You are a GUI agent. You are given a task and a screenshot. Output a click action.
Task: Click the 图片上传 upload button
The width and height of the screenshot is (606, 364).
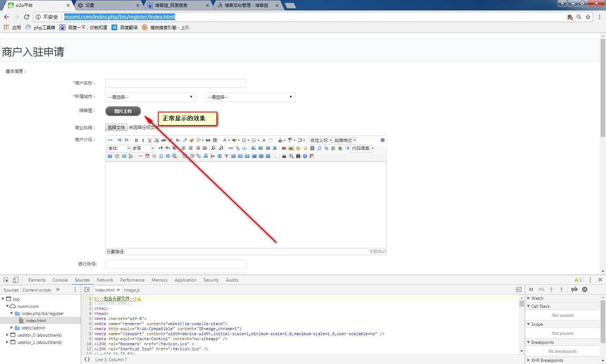pyautogui.click(x=123, y=111)
